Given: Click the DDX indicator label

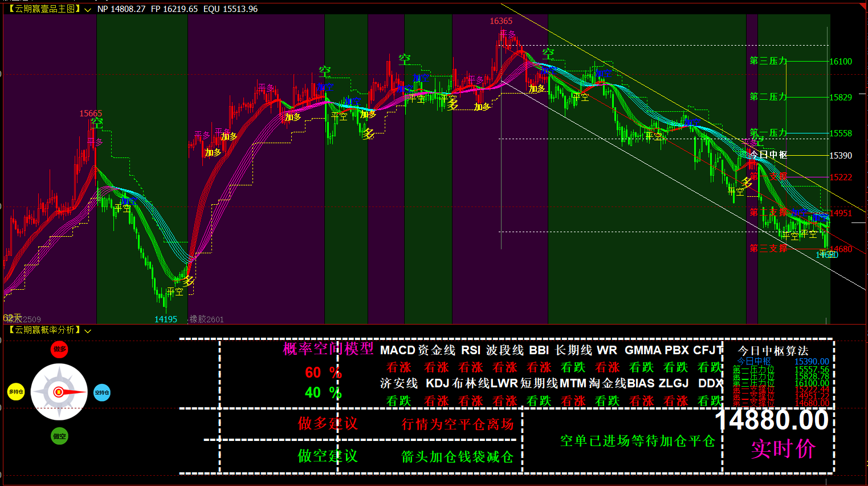Looking at the screenshot, I should tap(711, 383).
